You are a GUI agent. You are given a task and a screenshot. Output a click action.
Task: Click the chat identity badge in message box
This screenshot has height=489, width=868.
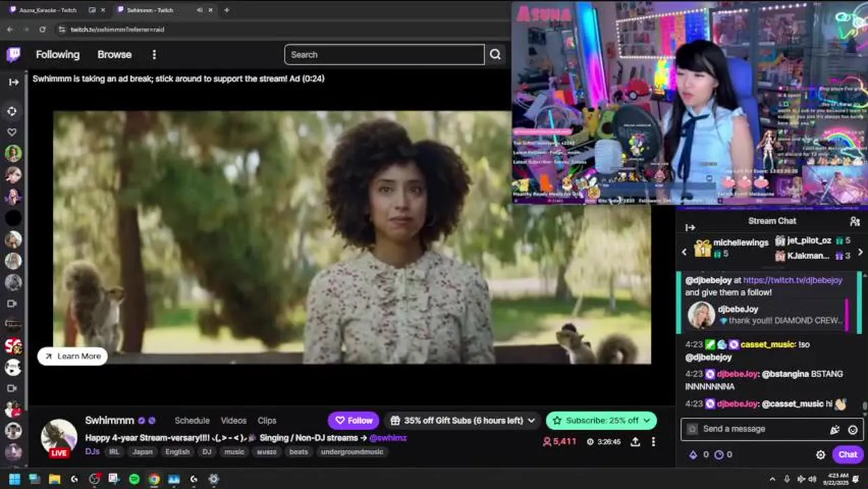[x=691, y=429]
